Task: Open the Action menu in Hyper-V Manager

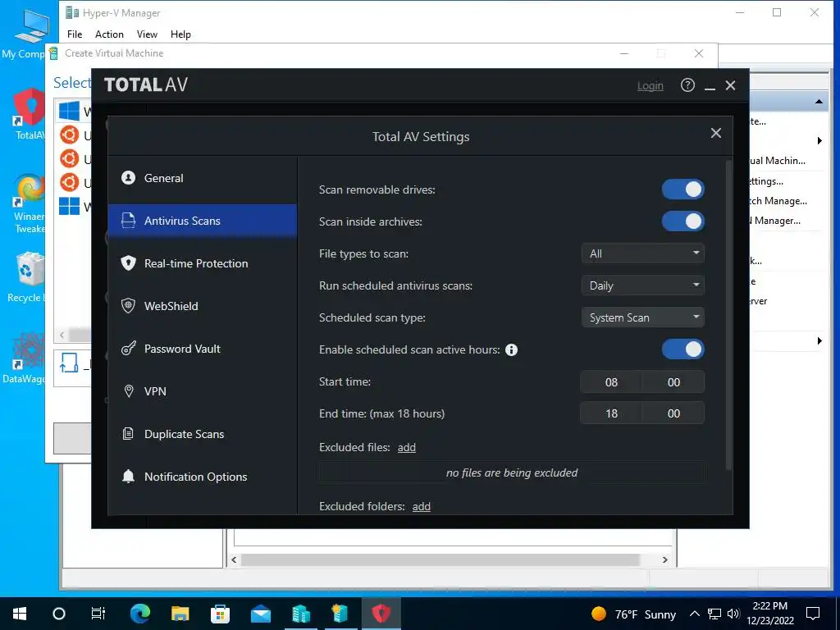Action: (x=109, y=34)
